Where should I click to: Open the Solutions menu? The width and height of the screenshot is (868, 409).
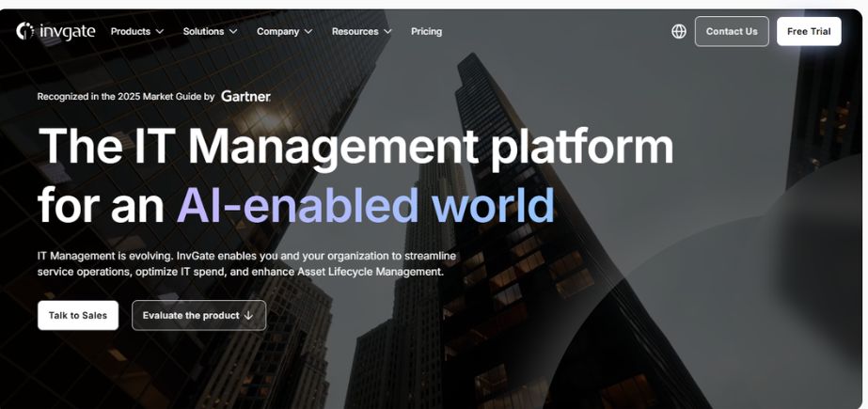point(211,32)
